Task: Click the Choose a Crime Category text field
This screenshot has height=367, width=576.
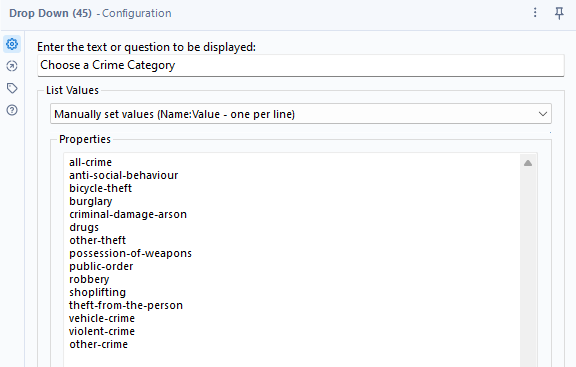Action: [300, 65]
